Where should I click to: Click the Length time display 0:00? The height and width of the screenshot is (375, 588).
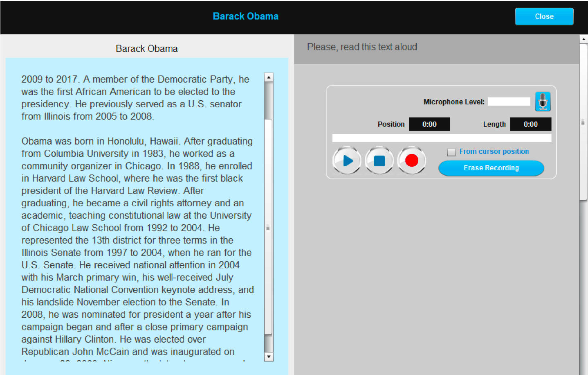(x=531, y=124)
